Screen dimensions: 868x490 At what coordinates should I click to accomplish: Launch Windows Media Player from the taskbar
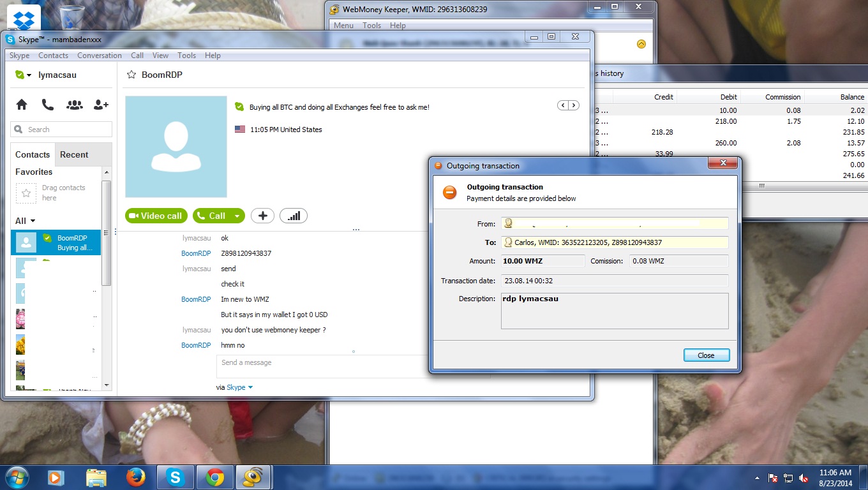click(x=56, y=477)
